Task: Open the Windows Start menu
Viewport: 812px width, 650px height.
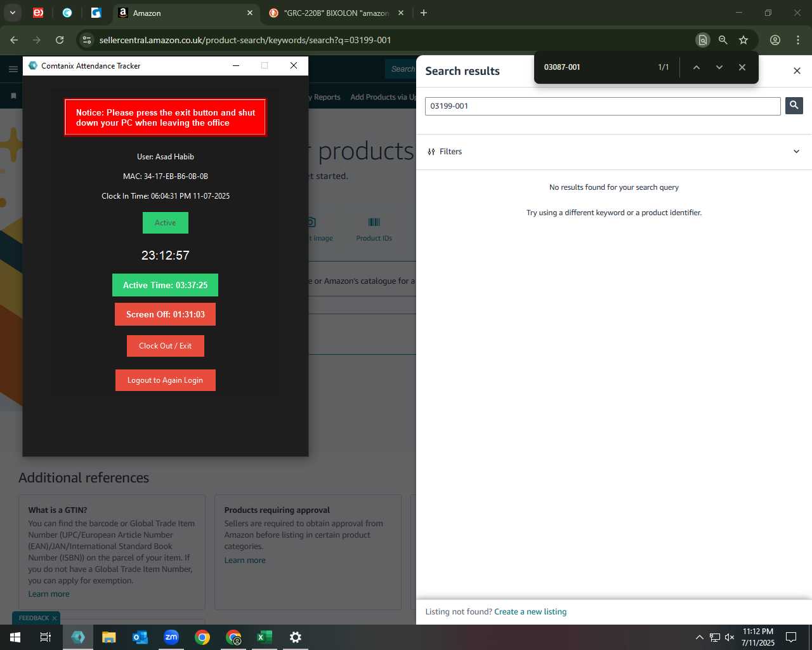Action: pyautogui.click(x=15, y=637)
